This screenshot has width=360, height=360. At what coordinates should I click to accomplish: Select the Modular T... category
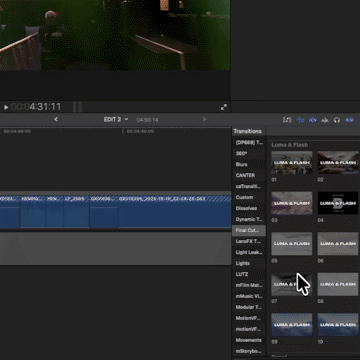tap(249, 307)
